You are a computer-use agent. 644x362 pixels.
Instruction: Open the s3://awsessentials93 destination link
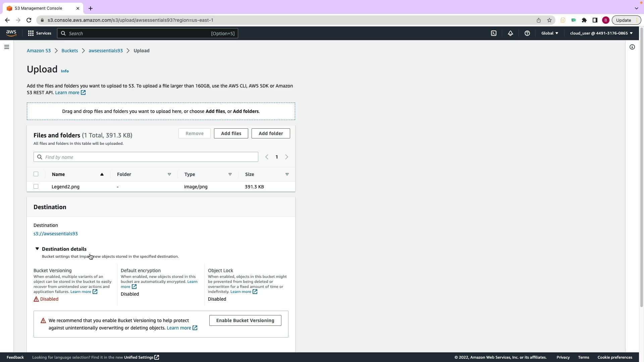point(56,234)
